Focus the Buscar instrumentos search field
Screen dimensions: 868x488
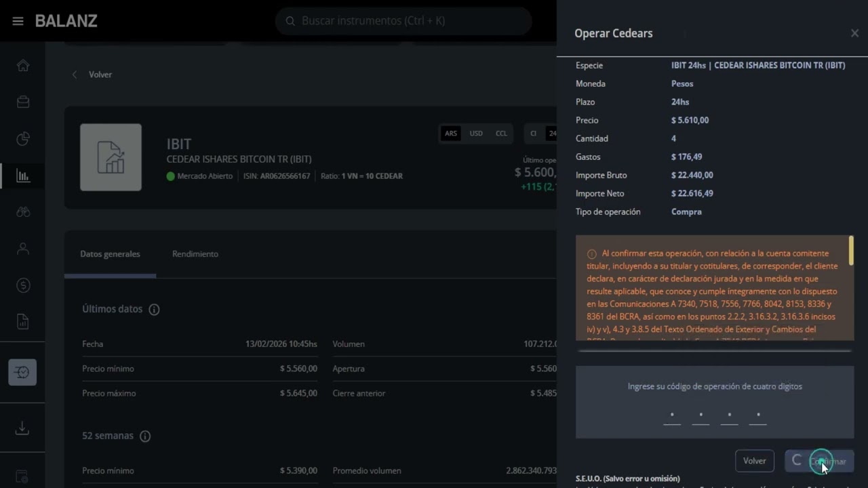coord(403,21)
